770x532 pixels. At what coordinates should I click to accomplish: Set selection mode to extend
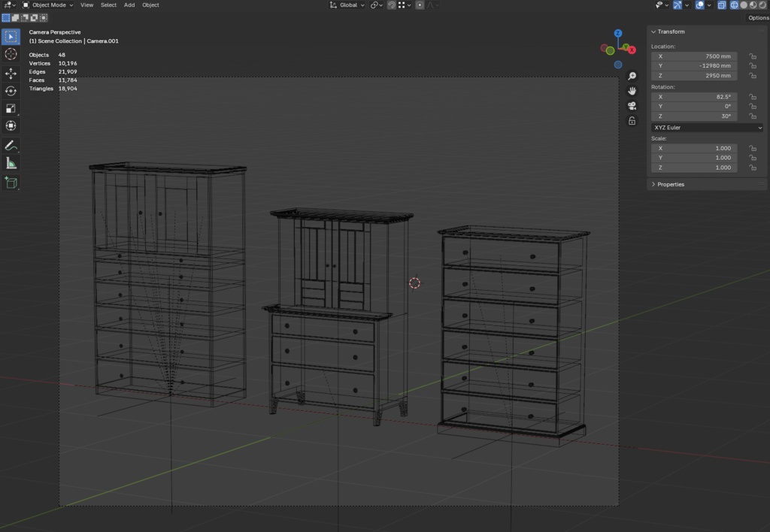click(15, 18)
